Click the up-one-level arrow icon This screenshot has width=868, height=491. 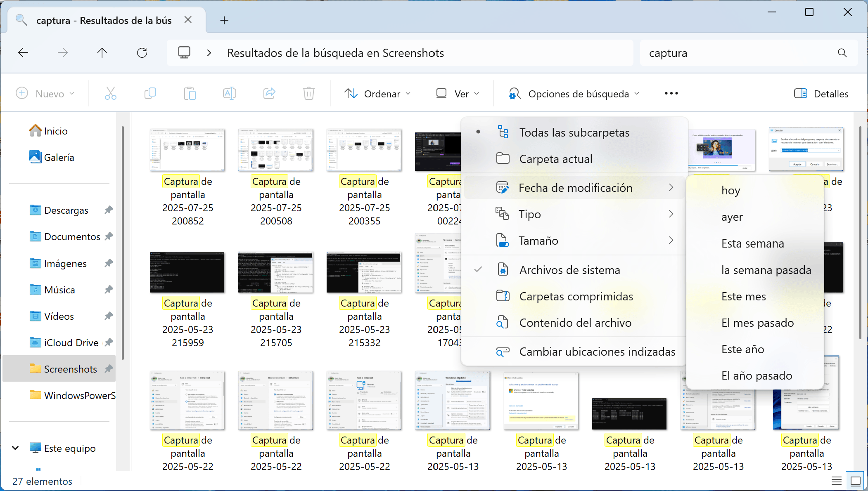tap(102, 52)
